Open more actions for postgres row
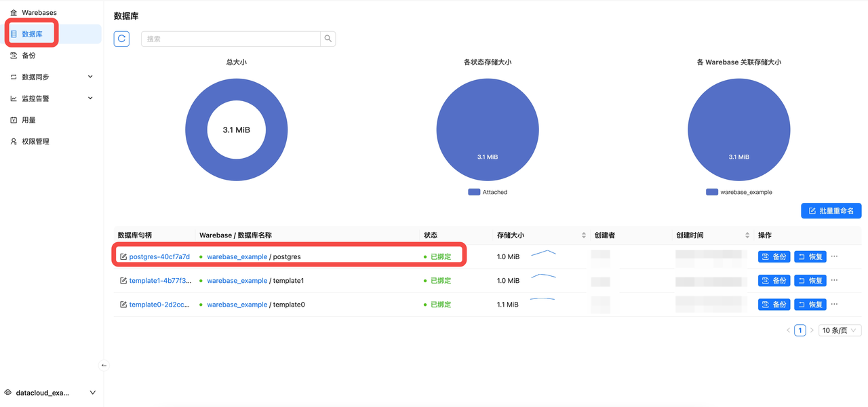 pos(835,257)
